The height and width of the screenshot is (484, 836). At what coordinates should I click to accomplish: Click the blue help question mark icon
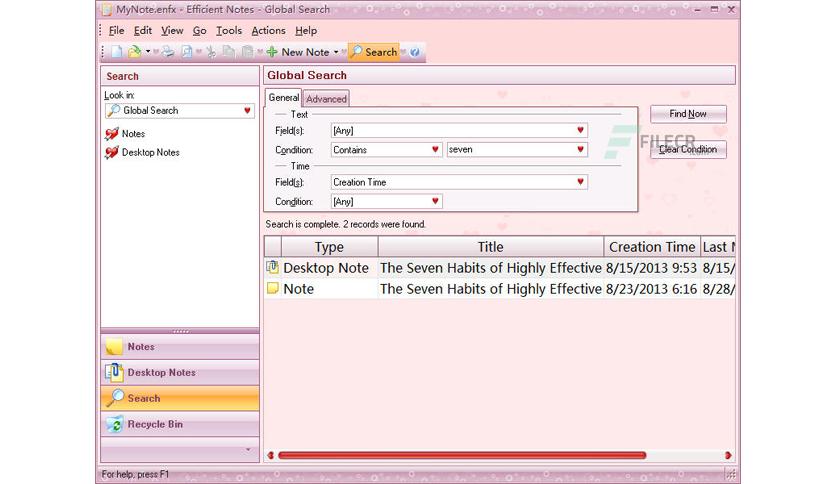415,52
